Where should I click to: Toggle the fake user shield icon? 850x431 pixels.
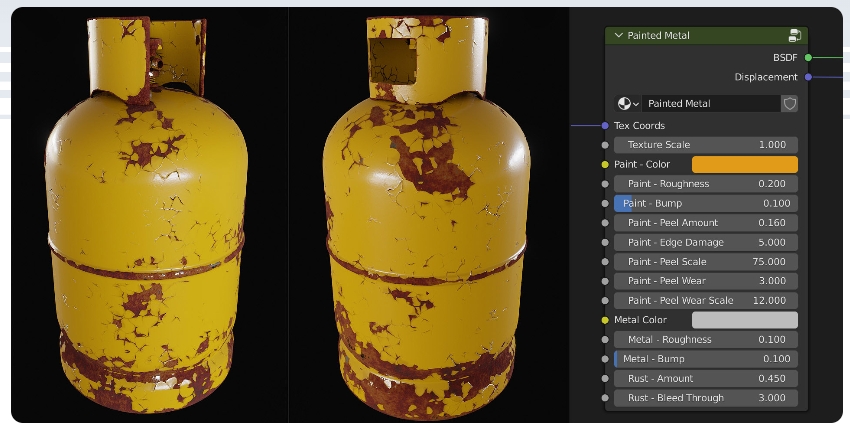[x=789, y=104]
